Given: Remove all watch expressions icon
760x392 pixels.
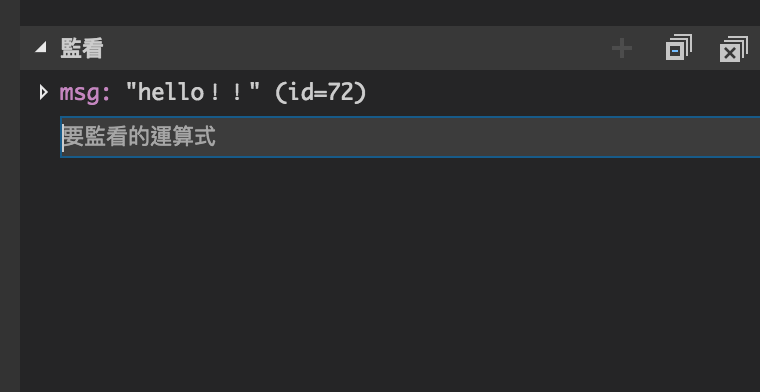Looking at the screenshot, I should 733,48.
